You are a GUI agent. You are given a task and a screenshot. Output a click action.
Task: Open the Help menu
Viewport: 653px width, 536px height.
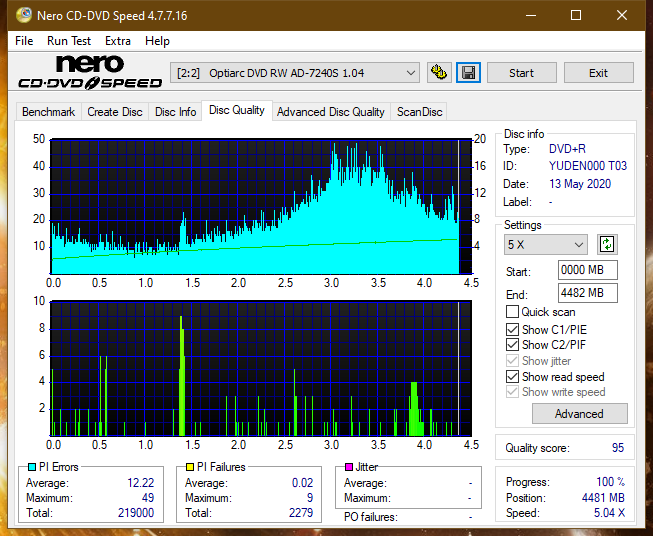point(157,41)
